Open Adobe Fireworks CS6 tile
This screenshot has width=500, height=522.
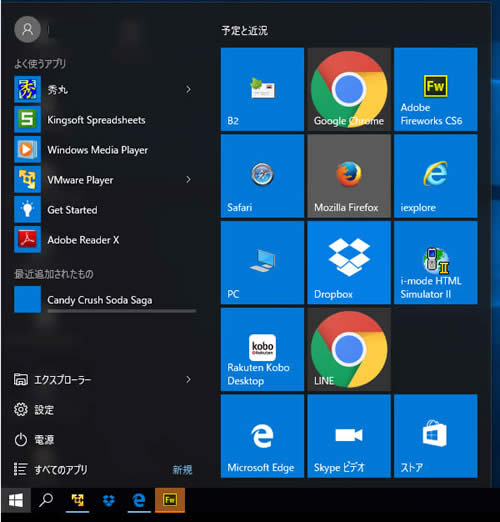pos(436,89)
